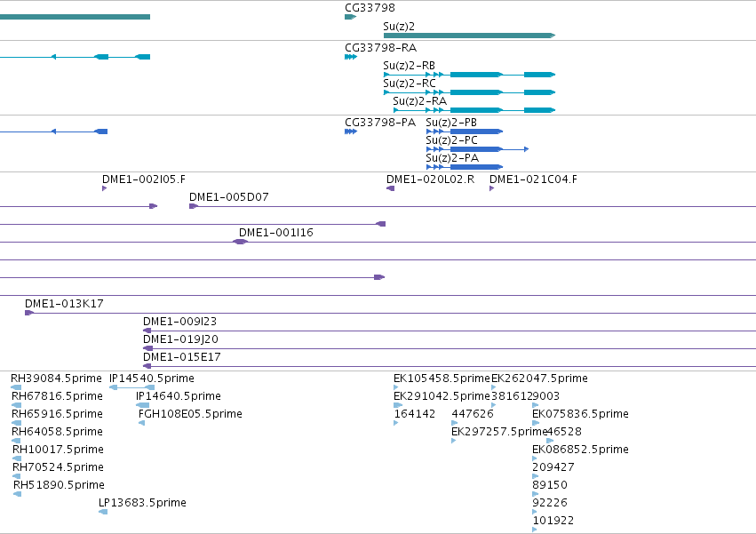Click the purple arrow under DME1-020L02.R

(x=391, y=188)
